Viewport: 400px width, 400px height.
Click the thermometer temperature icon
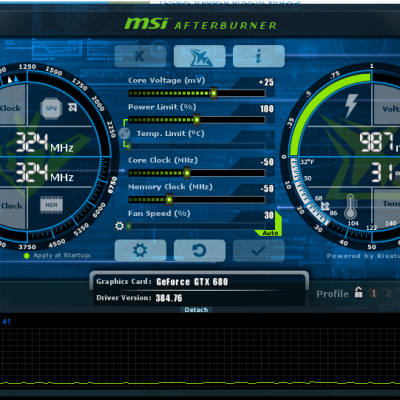[350, 207]
